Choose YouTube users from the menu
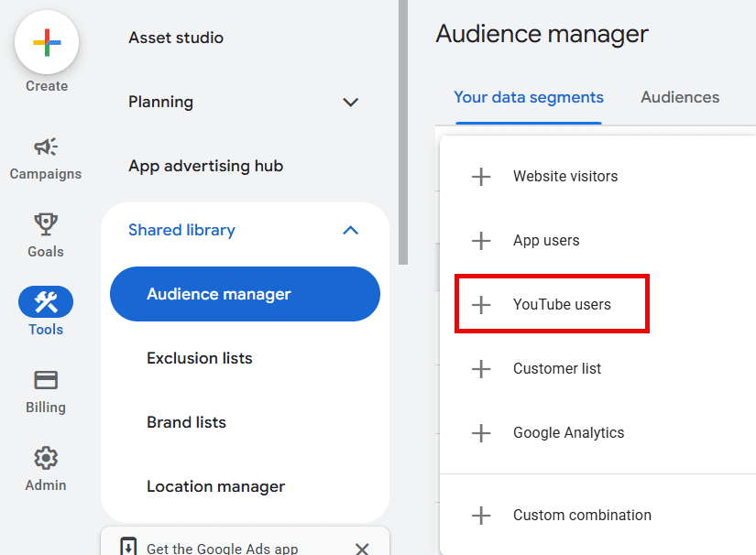This screenshot has width=756, height=555. click(562, 305)
